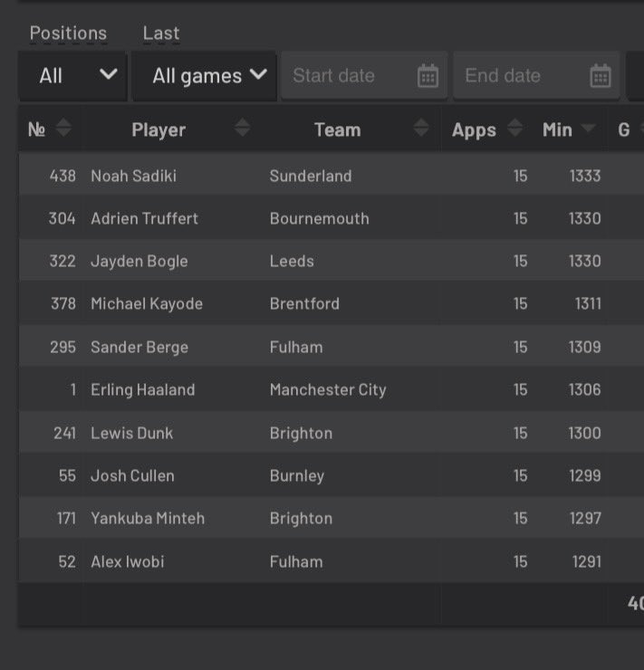Sort by Player column arrows

(243, 128)
